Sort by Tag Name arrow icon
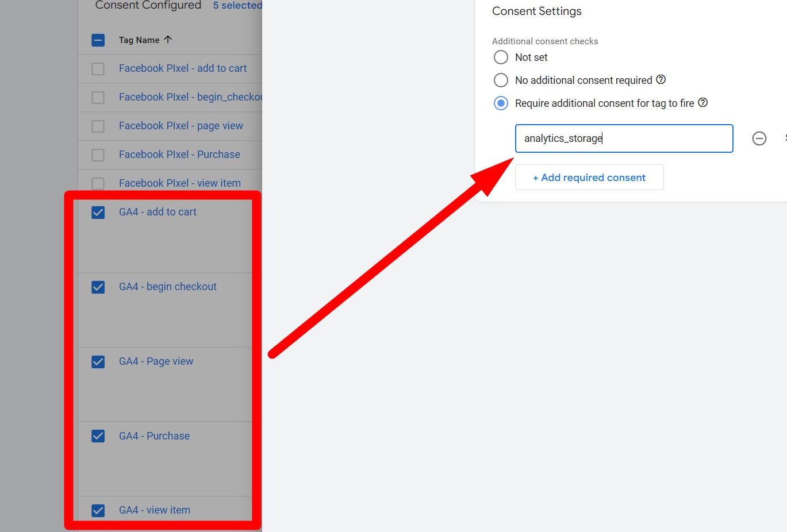The height and width of the screenshot is (532, 787). [168, 40]
